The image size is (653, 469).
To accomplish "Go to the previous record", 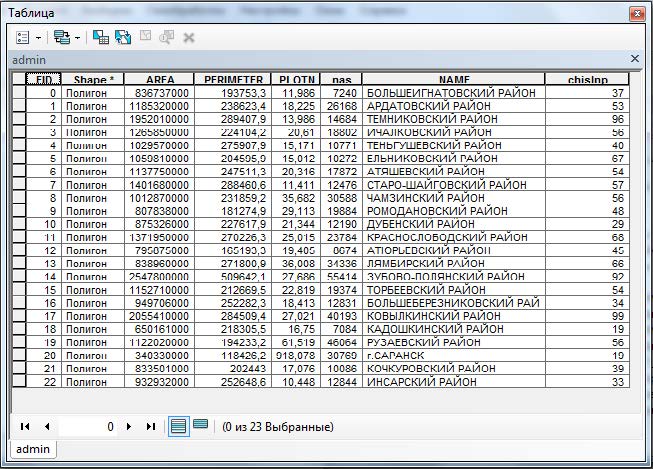I will pyautogui.click(x=45, y=426).
